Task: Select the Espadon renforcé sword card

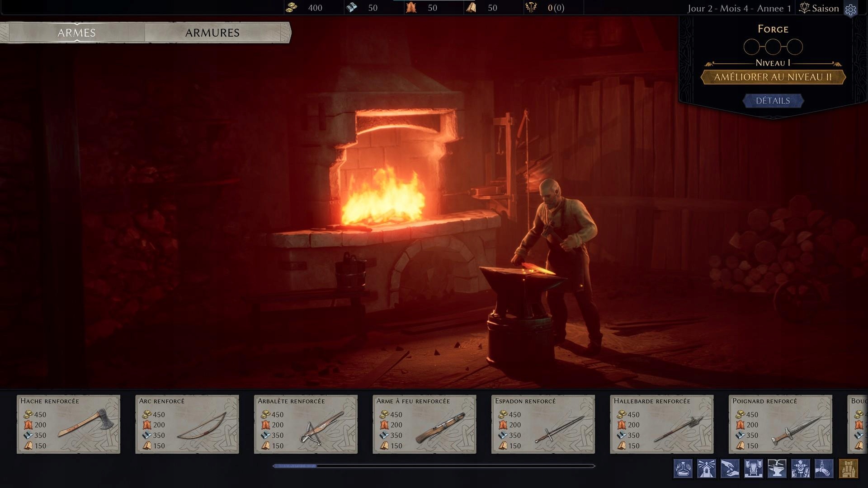Action: [543, 424]
